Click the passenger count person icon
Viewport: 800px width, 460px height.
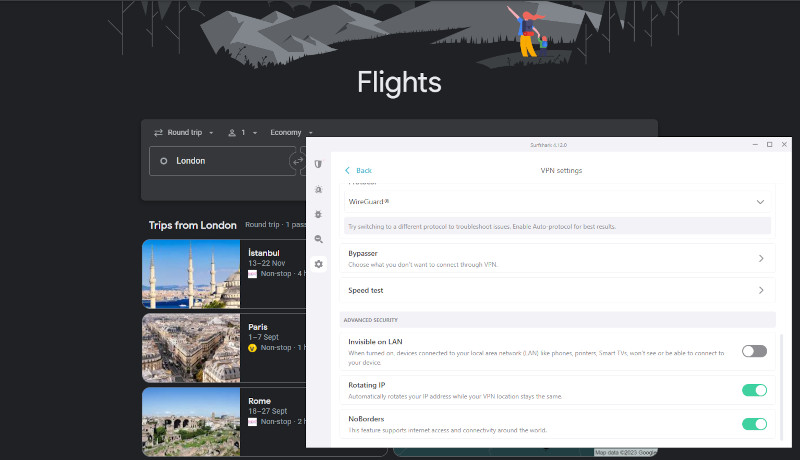[232, 133]
